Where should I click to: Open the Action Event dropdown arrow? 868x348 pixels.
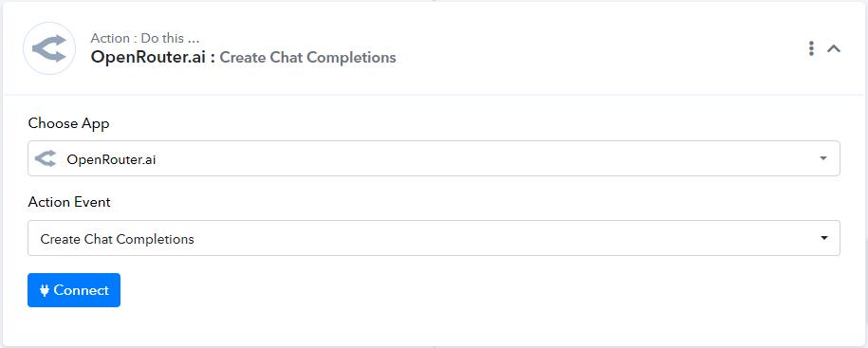tap(824, 238)
